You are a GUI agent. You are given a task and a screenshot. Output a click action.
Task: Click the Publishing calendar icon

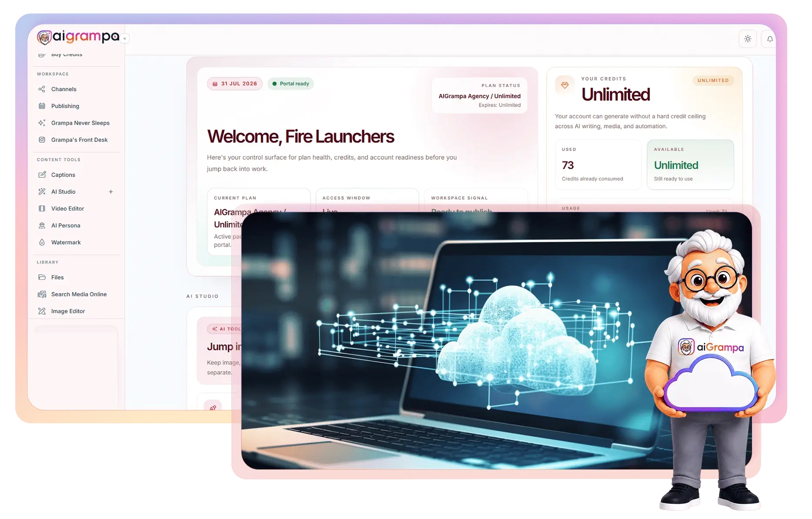click(x=42, y=106)
